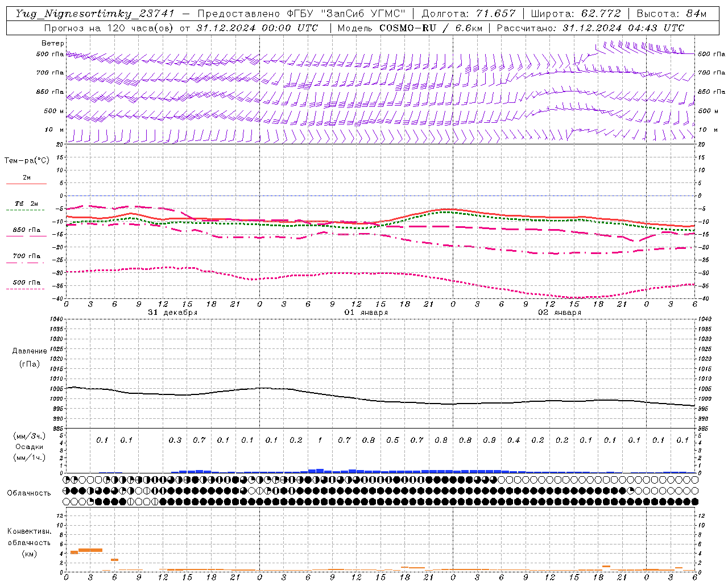Click the tallest orange convective cloud bar
728x582 pixels.
pyautogui.click(x=90, y=550)
